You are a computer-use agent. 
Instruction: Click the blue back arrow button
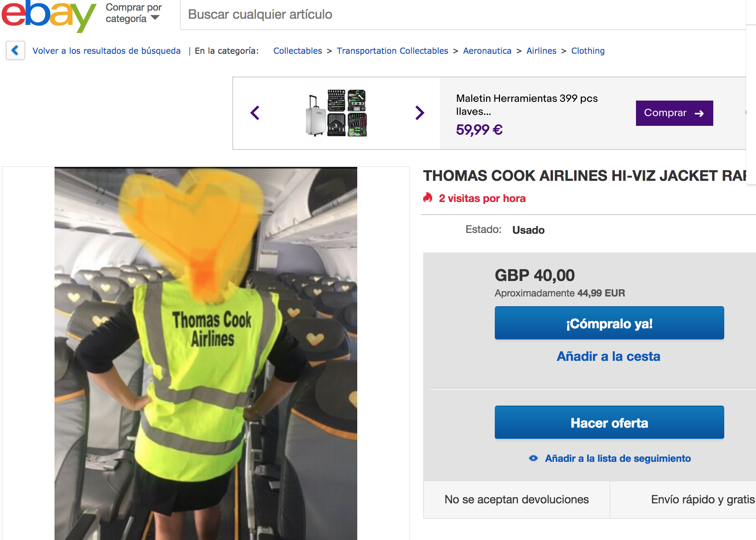15,50
